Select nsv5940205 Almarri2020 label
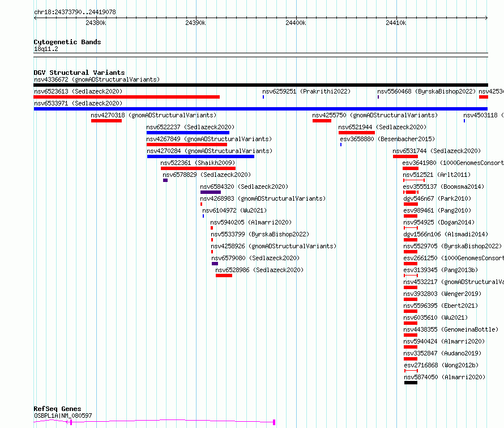Viewport: 504px width, 428px height. pyautogui.click(x=251, y=222)
